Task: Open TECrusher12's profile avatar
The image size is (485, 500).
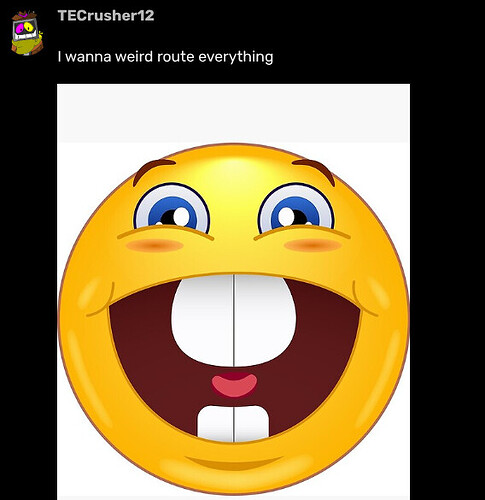Action: (27, 33)
